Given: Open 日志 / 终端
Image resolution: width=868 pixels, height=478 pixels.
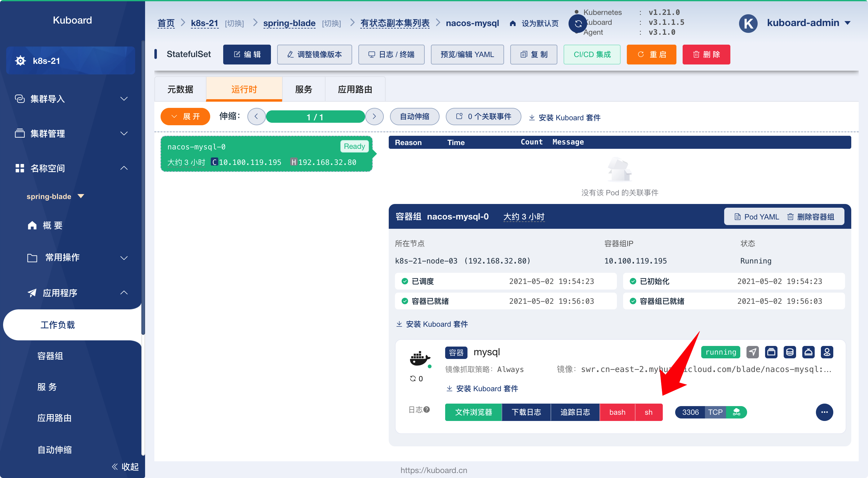Looking at the screenshot, I should click(x=391, y=54).
